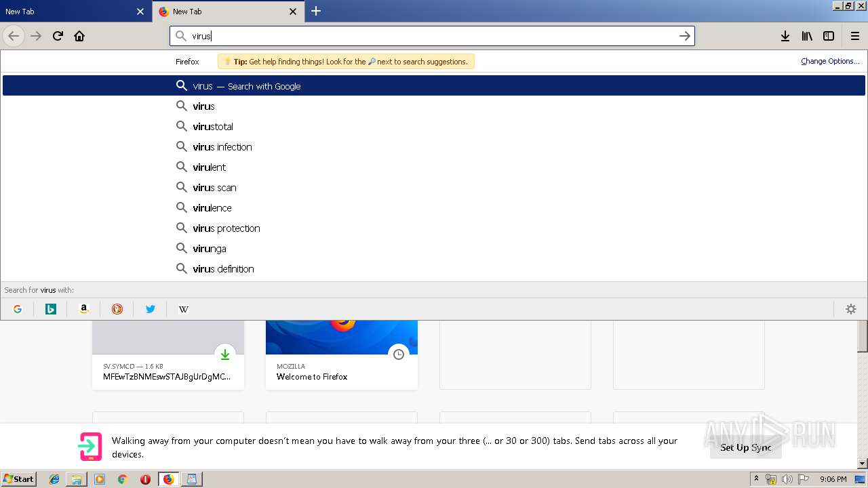Click the Tip about search suggestions banner
The height and width of the screenshot is (488, 868).
[x=346, y=62]
